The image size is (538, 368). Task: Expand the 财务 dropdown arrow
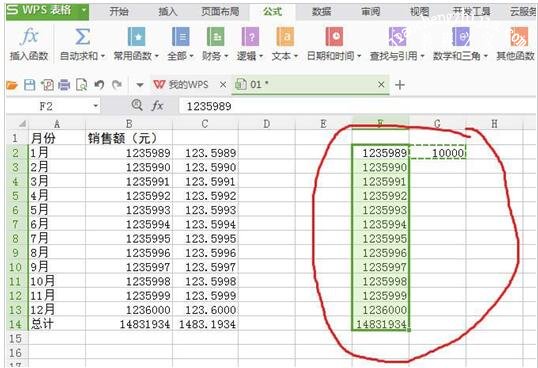tap(226, 56)
